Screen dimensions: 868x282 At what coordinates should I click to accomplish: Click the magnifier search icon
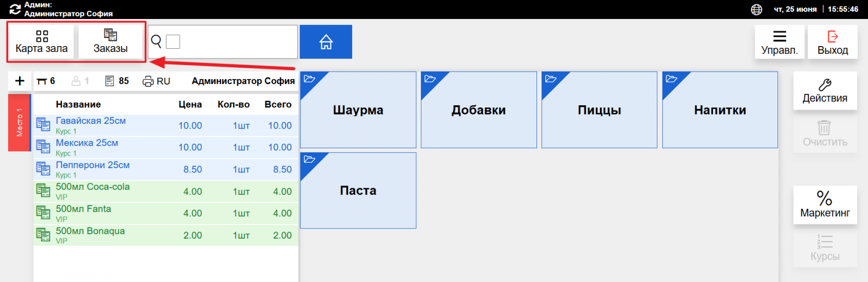[156, 42]
